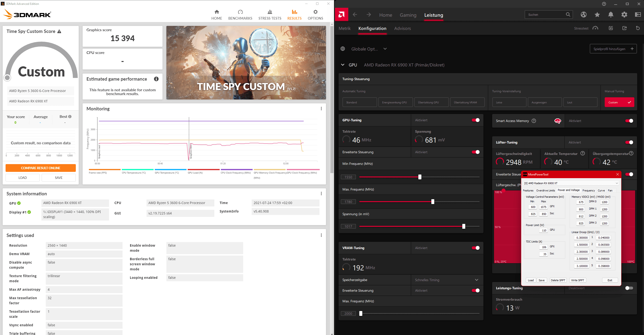Select the Übertaktung GPU automatic tuning preset

coord(431,102)
